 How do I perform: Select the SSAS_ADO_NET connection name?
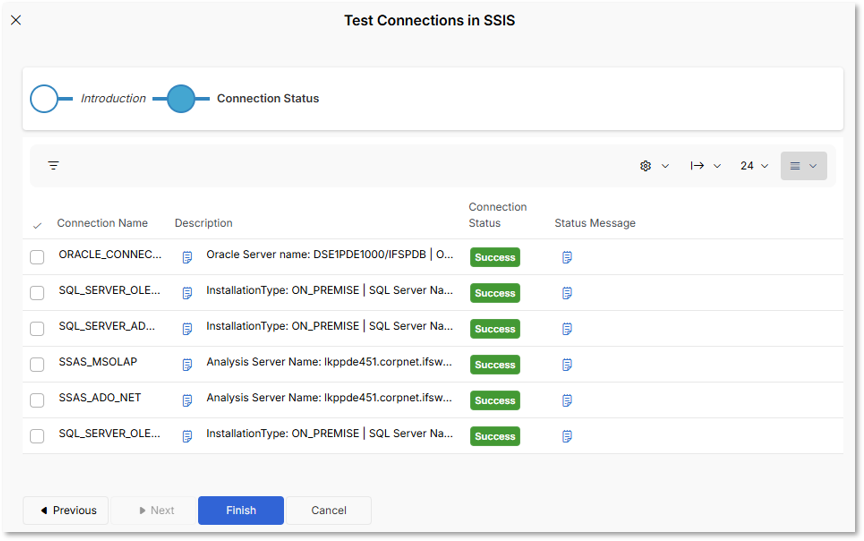100,397
